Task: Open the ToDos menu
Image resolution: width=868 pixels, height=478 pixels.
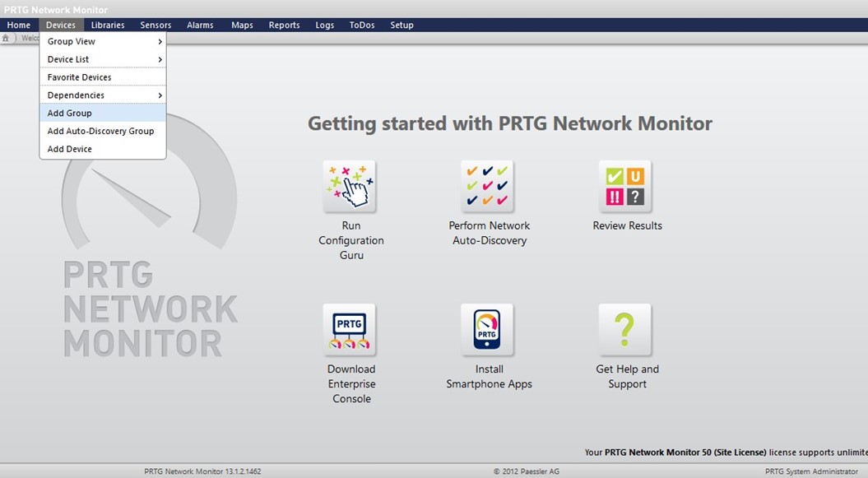Action: (x=362, y=25)
